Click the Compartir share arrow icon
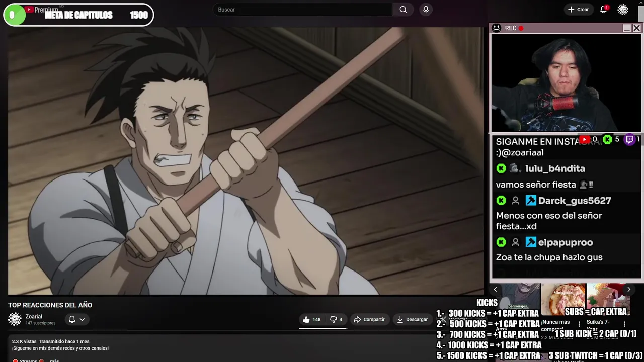The height and width of the screenshot is (362, 644). coord(357,319)
